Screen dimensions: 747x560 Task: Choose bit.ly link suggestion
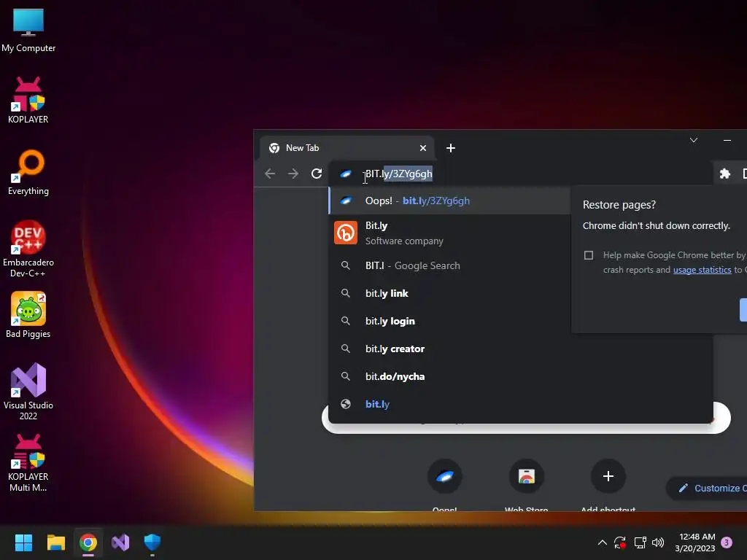click(449, 293)
